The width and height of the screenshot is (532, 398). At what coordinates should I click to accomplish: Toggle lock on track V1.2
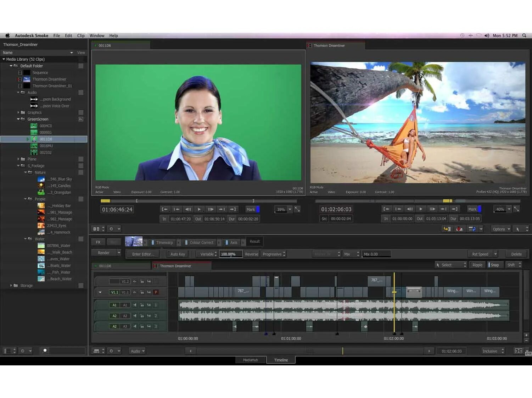(142, 282)
